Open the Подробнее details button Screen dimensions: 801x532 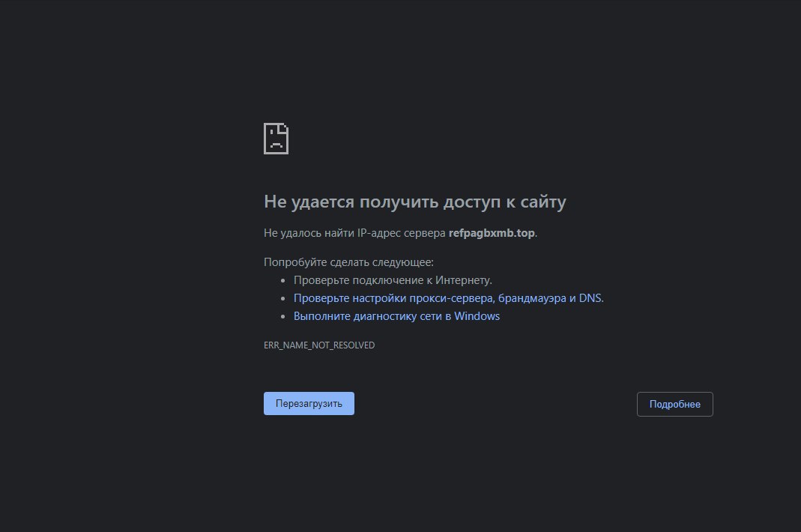[x=674, y=404]
